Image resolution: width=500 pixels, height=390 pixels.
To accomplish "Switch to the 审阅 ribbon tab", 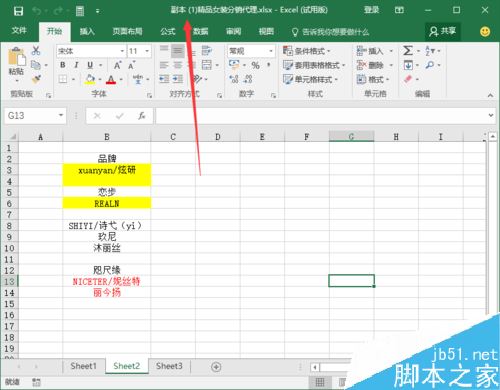I will (233, 32).
